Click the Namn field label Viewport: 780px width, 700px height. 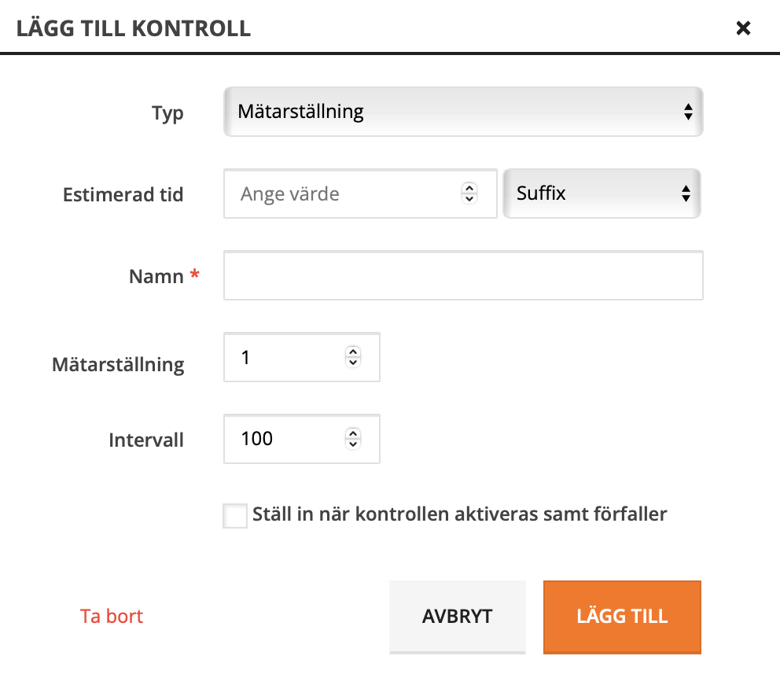pyautogui.click(x=156, y=277)
